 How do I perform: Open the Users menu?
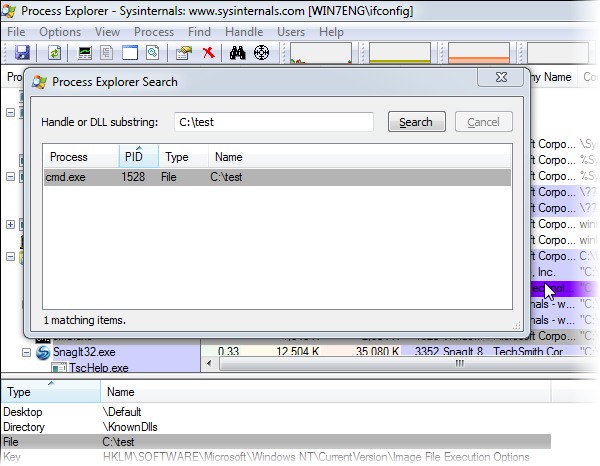291,32
